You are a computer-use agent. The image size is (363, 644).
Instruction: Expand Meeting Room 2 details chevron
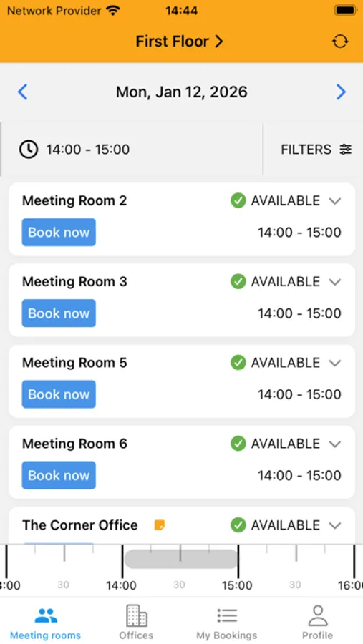(x=336, y=201)
